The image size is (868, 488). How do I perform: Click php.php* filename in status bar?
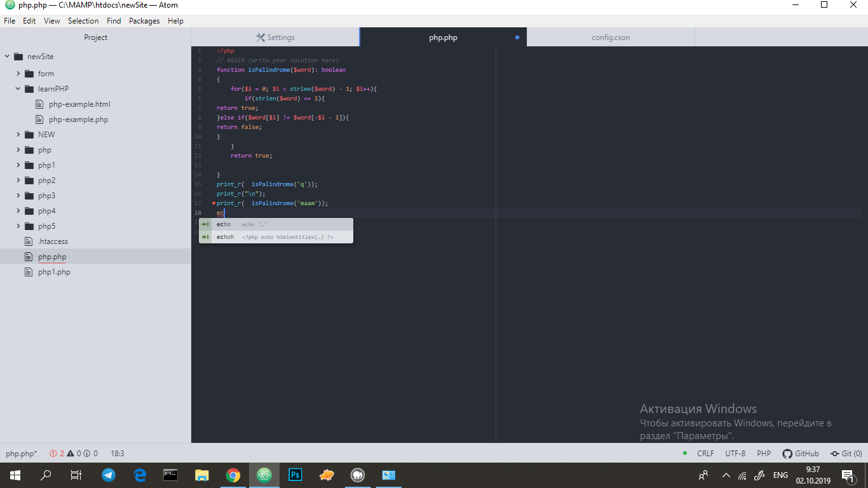pyautogui.click(x=22, y=454)
